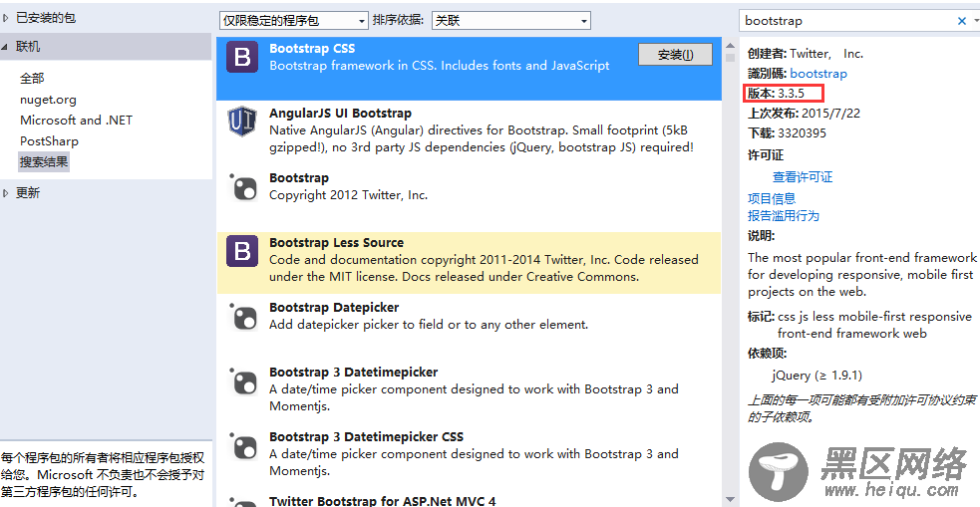The image size is (980, 507).
Task: Select the Microsoft and .NET source
Action: (x=76, y=120)
